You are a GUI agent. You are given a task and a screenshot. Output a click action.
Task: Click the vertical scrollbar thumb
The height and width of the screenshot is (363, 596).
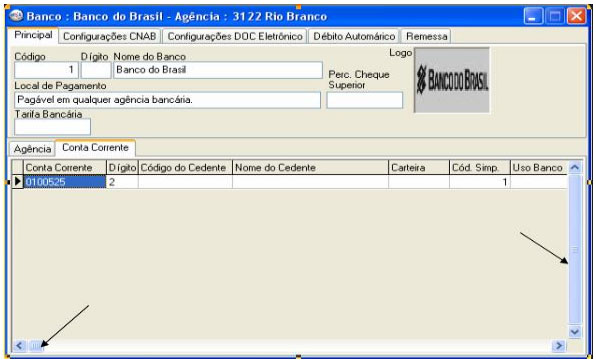575,249
